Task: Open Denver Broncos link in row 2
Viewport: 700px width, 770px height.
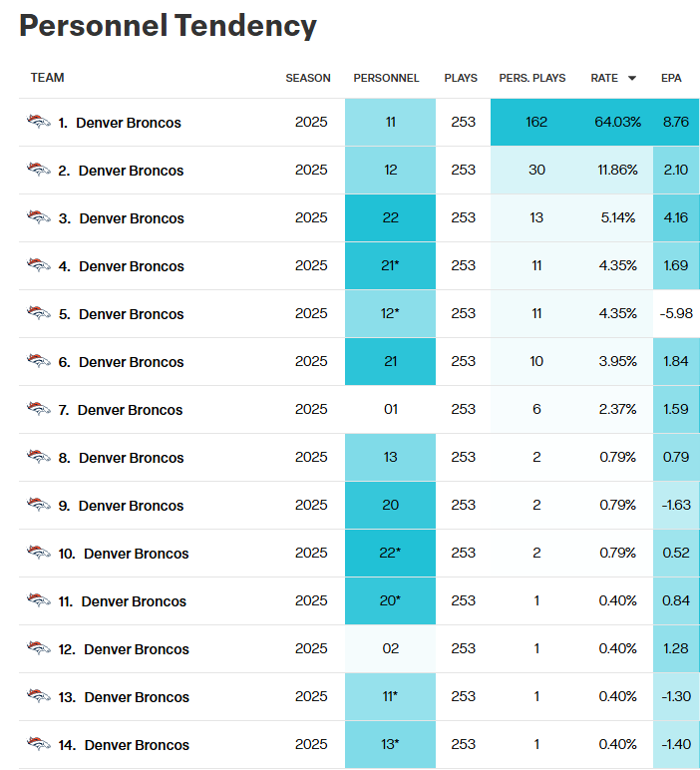Action: click(131, 171)
